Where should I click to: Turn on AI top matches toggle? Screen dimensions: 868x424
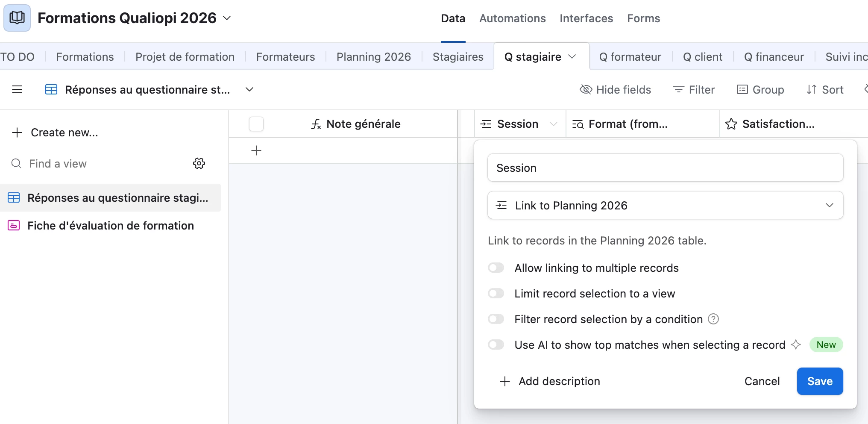tap(496, 345)
